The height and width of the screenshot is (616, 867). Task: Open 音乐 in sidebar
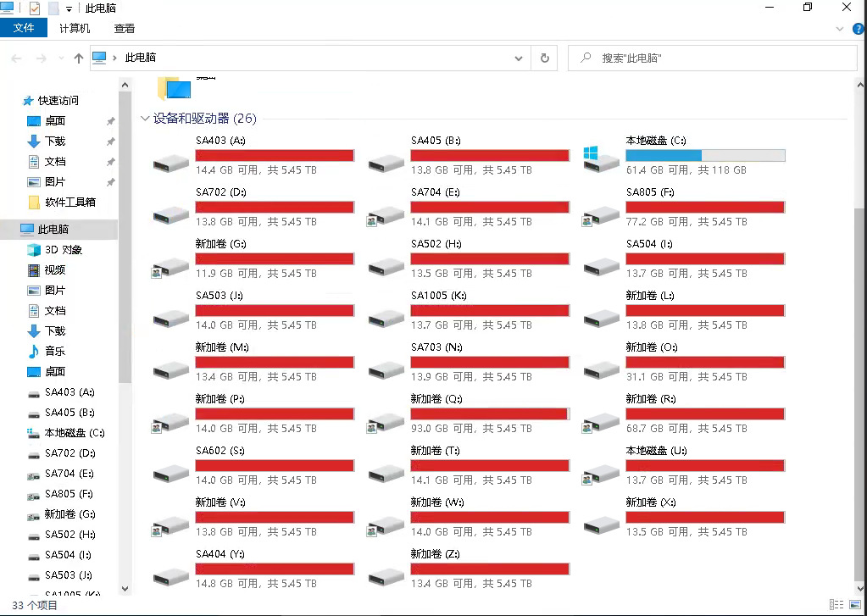pyautogui.click(x=55, y=351)
